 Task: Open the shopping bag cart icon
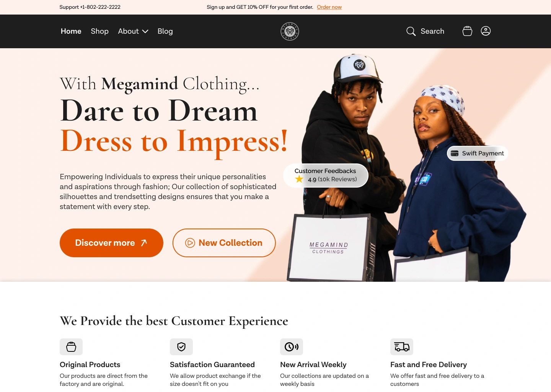(467, 31)
